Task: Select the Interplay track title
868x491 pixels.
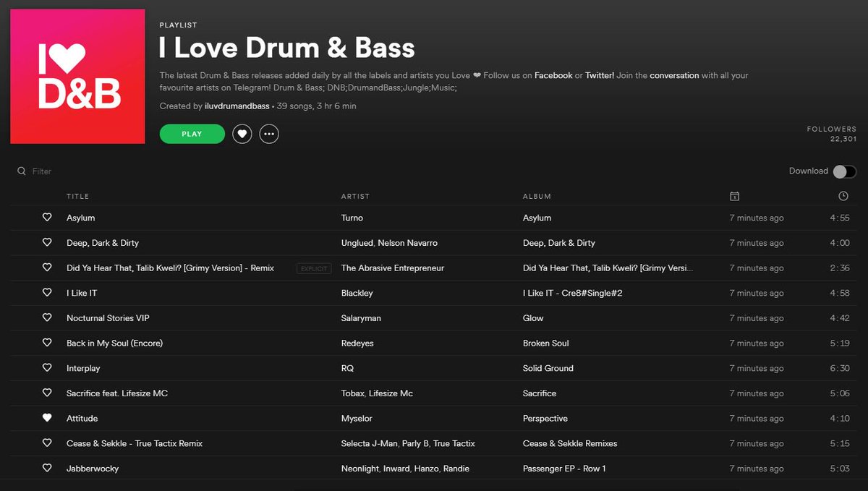Action: point(83,368)
